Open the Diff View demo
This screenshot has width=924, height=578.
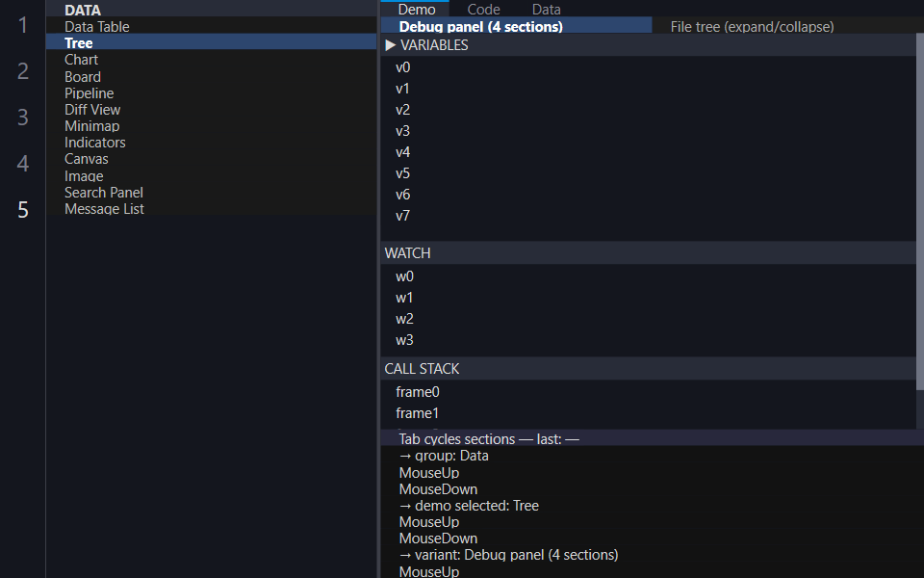[x=211, y=110]
